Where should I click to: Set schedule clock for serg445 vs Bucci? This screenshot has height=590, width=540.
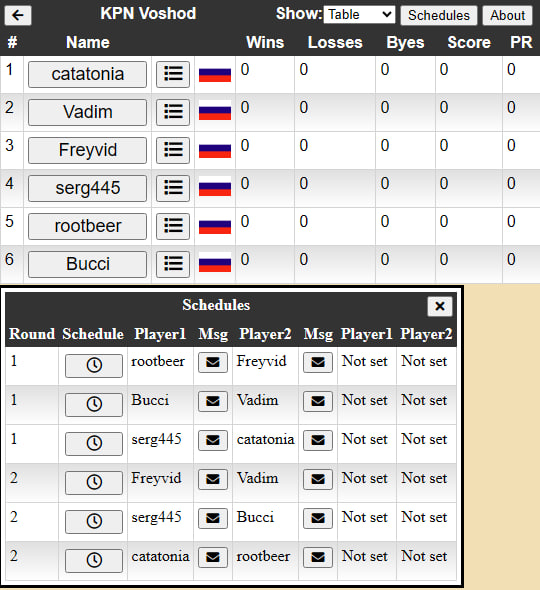94,522
